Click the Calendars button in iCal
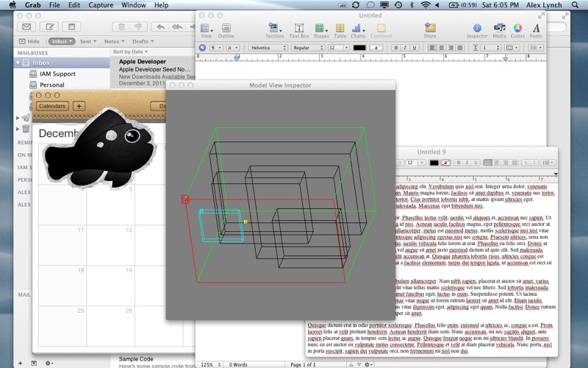Image resolution: width=588 pixels, height=368 pixels. 52,106
